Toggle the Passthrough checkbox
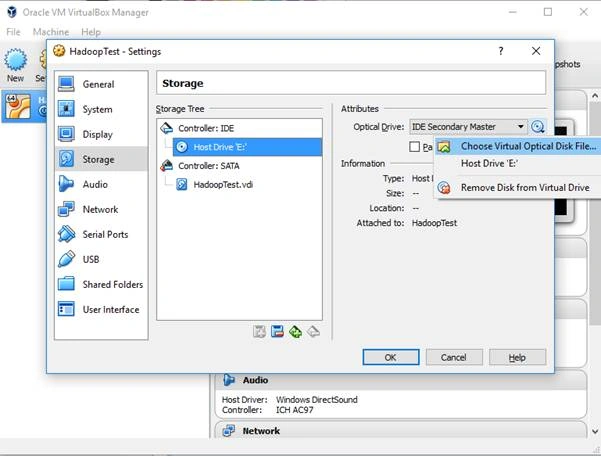Screen dimensions: 601x456 414,147
